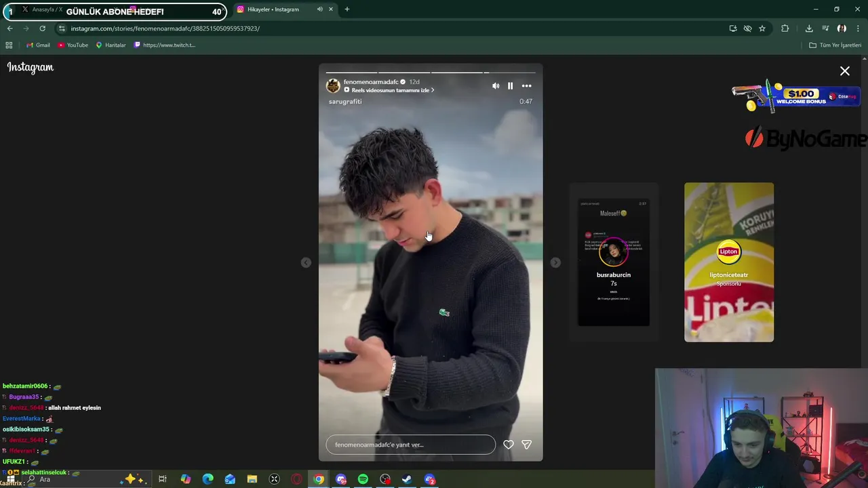Open a new browser tab
The image size is (868, 488).
(x=347, y=9)
